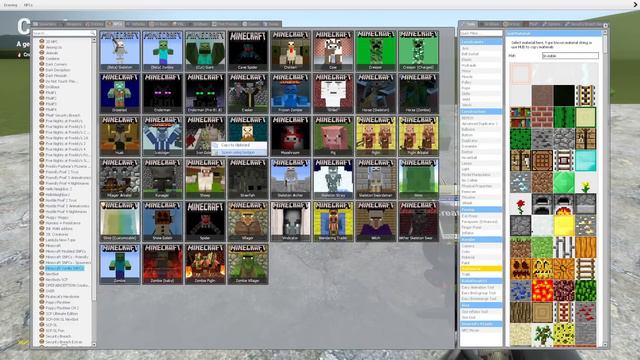Spawn the Skeleton Stray NPC
Viewport: 640px width, 360px height.
pos(333,179)
